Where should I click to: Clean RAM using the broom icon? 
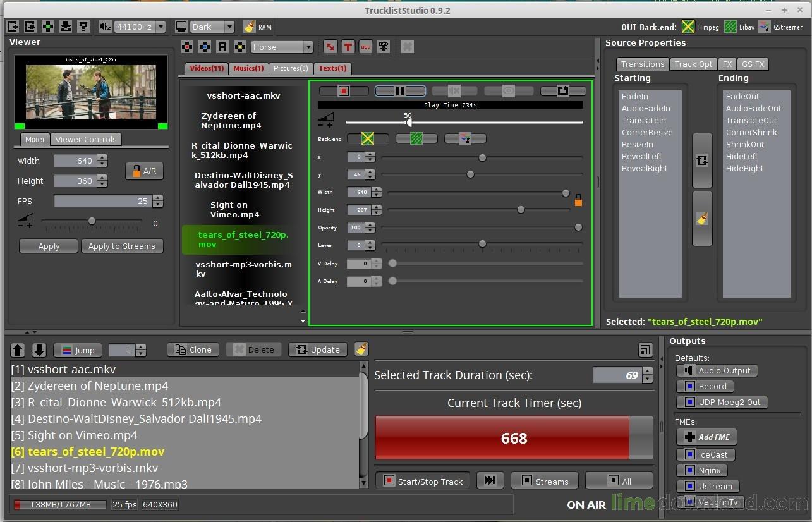[251, 27]
